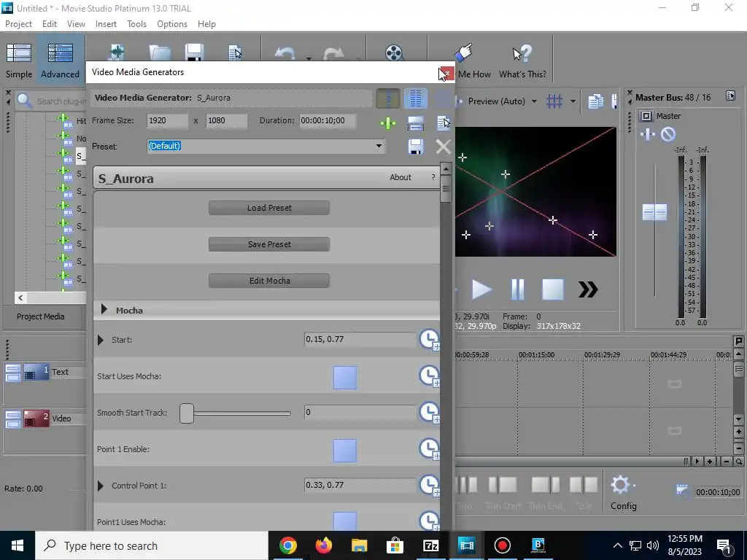Click the Text track header icon
The image size is (747, 560).
click(36, 373)
